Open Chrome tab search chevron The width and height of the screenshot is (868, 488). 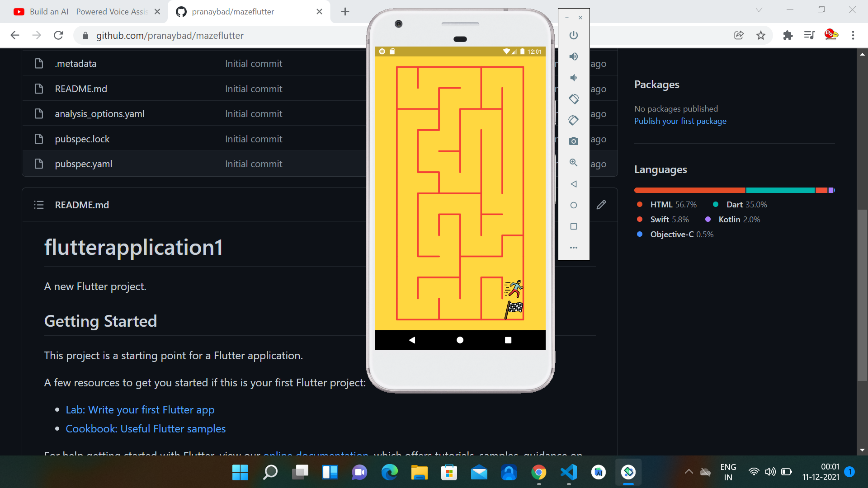759,10
